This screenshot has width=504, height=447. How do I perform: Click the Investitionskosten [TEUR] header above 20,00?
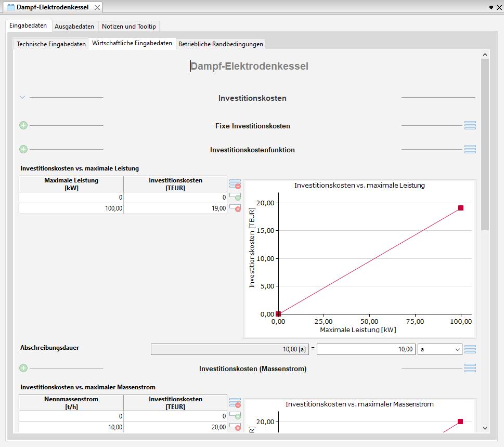pyautogui.click(x=175, y=403)
